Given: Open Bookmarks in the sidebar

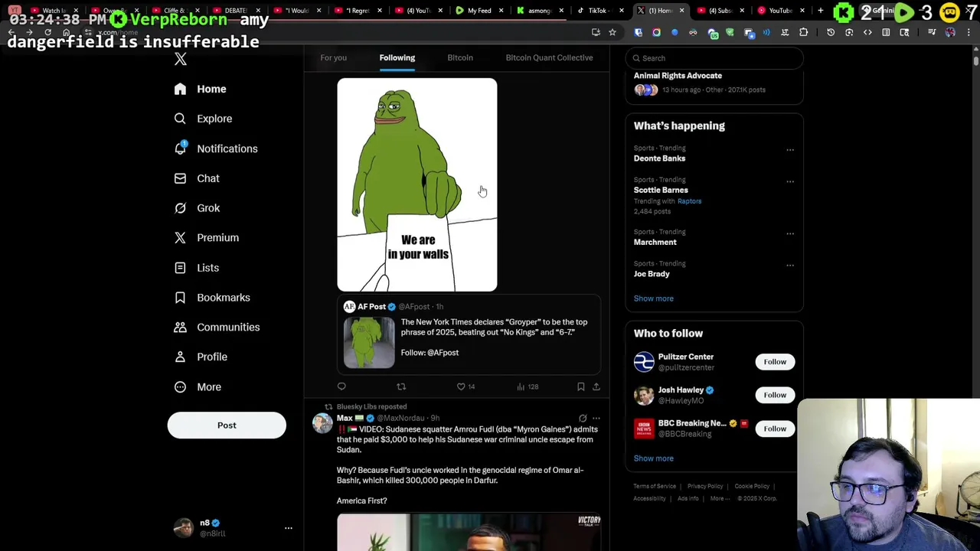Looking at the screenshot, I should coord(212,298).
